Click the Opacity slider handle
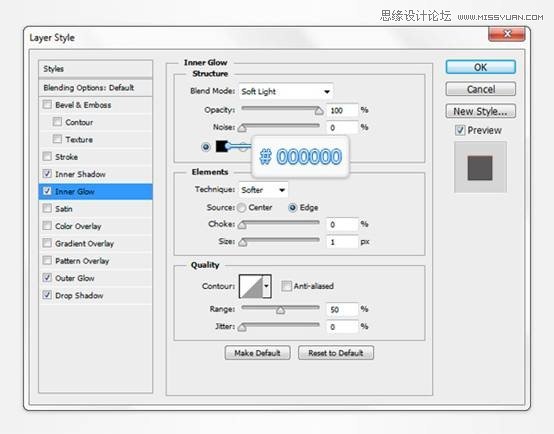This screenshot has height=434, width=554. point(319,111)
